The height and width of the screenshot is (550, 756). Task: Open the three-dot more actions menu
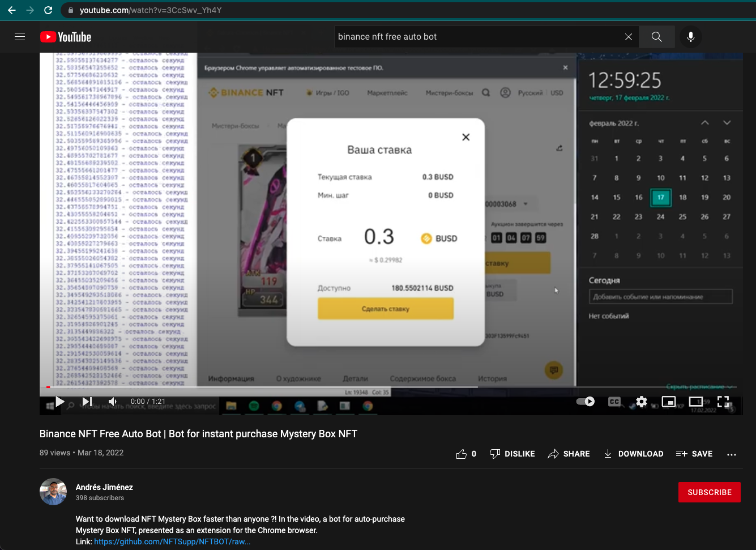click(x=732, y=454)
